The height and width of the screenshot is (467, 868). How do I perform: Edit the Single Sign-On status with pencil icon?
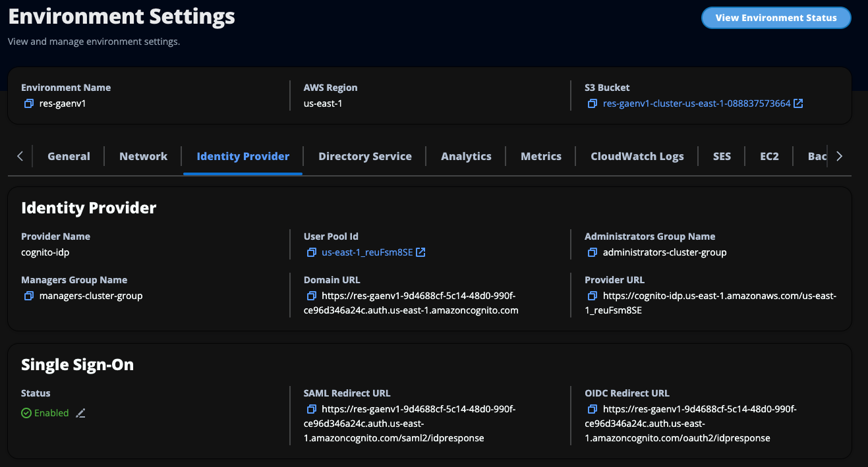(x=80, y=413)
